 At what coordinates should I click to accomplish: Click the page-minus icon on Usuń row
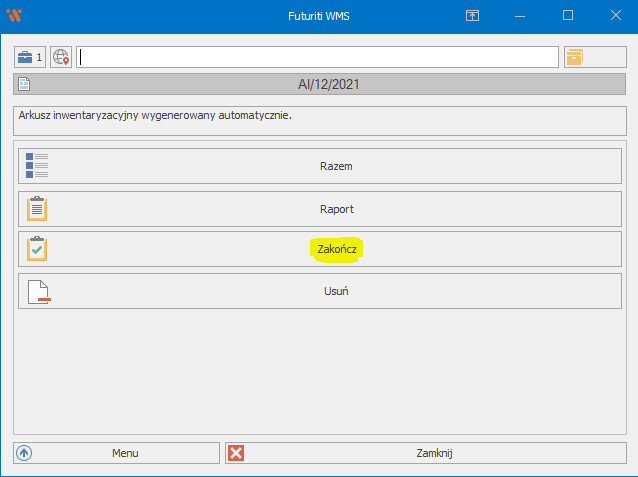pyautogui.click(x=37, y=291)
